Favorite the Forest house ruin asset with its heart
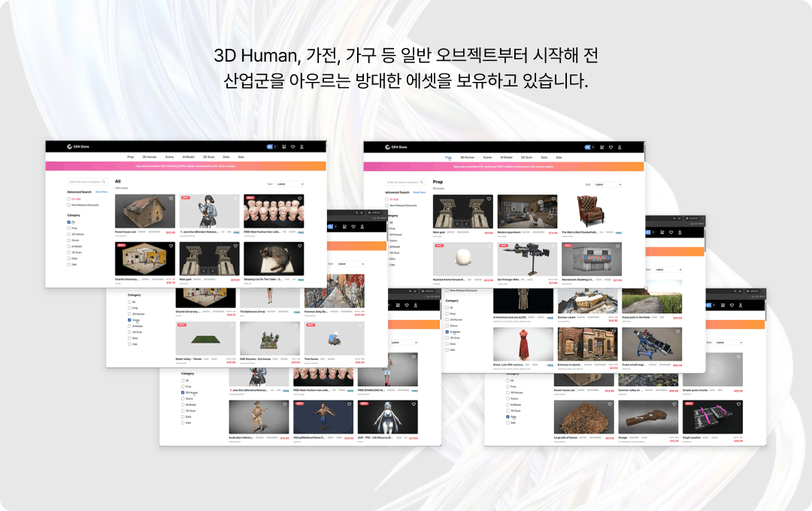This screenshot has height=511, width=812. [171, 199]
